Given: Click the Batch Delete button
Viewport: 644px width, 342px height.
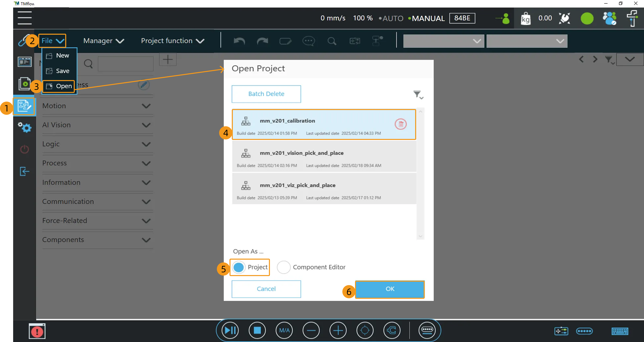Looking at the screenshot, I should (x=266, y=94).
